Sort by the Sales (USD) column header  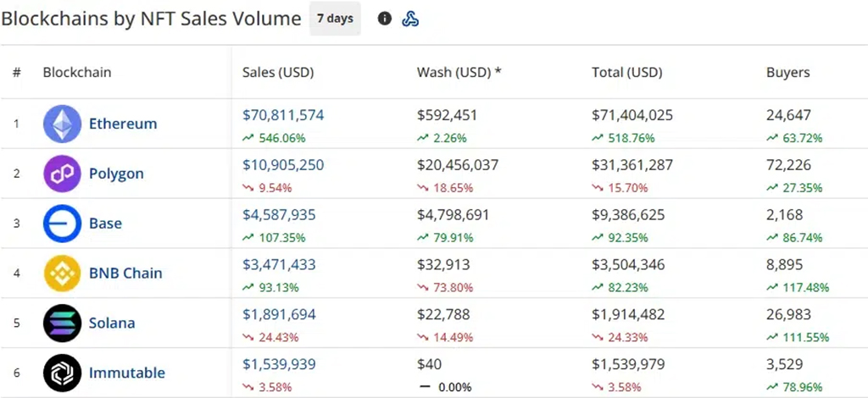click(278, 73)
